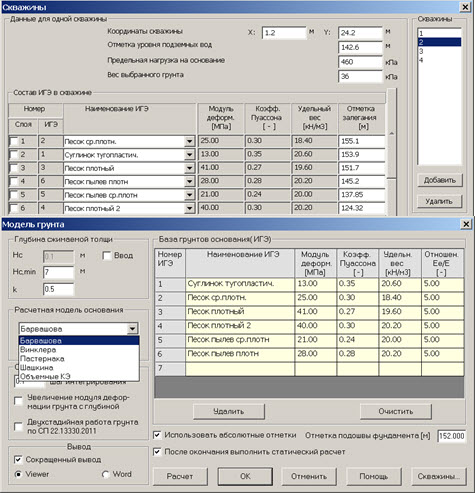Image resolution: width=475 pixels, height=493 pixels.
Task: Select well 2 in Скважины list
Action: click(439, 42)
